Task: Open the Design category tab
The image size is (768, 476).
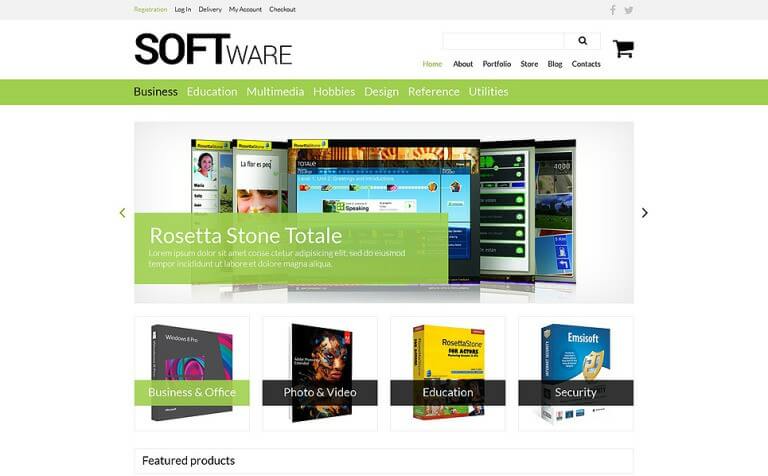Action: coord(382,92)
